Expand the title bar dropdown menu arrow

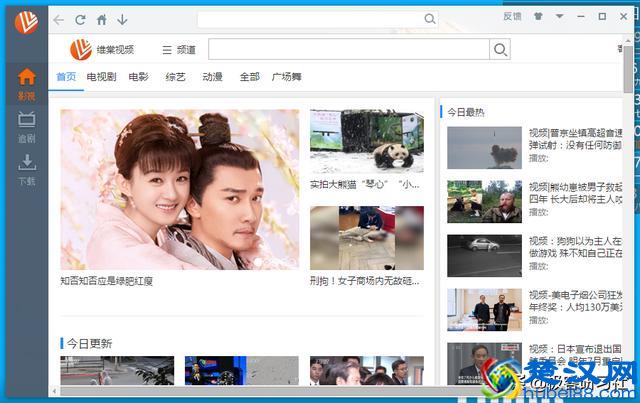click(x=560, y=16)
